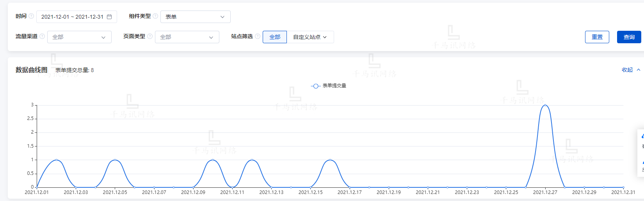
Task: Open the 自定义站点 dropdown
Action: coord(310,37)
